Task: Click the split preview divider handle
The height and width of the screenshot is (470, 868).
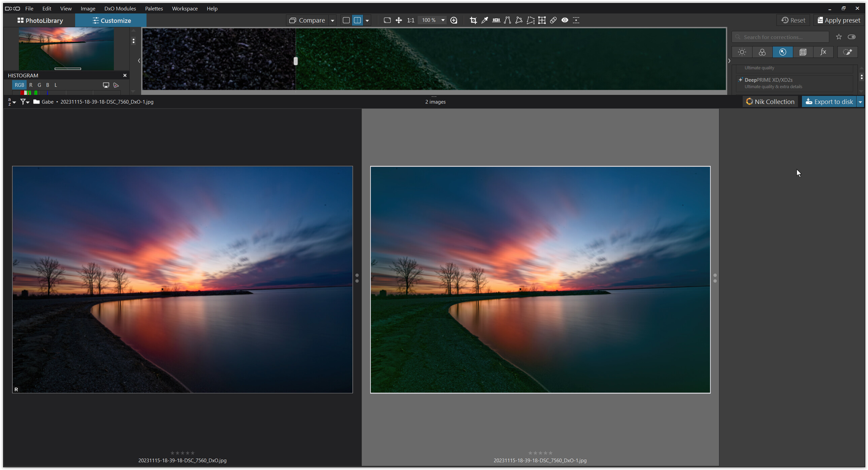Action: click(x=295, y=61)
